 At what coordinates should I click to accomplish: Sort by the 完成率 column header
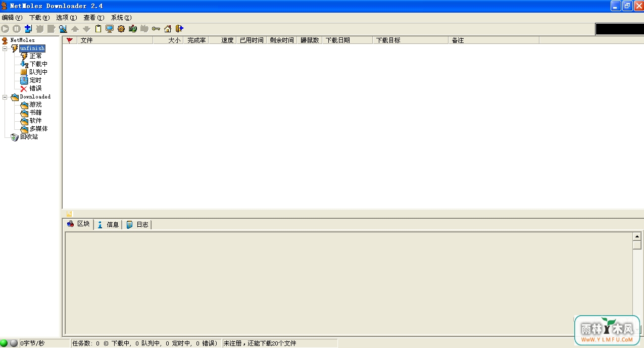point(196,40)
